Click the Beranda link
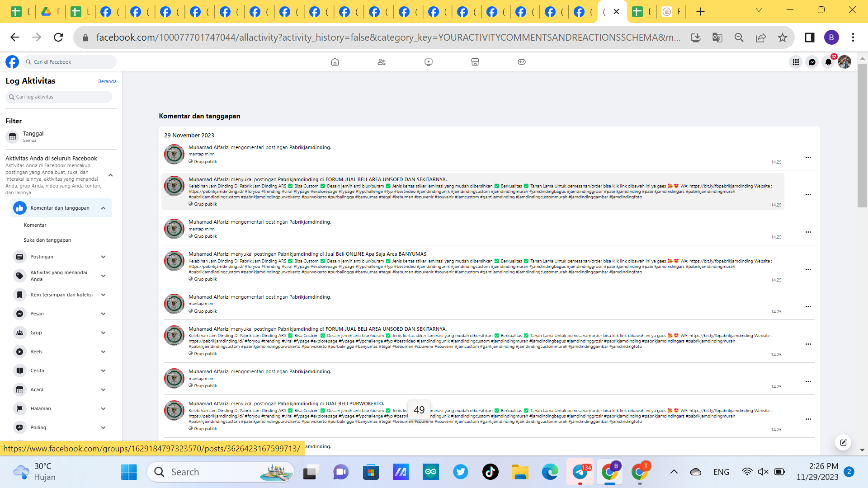 pos(107,81)
